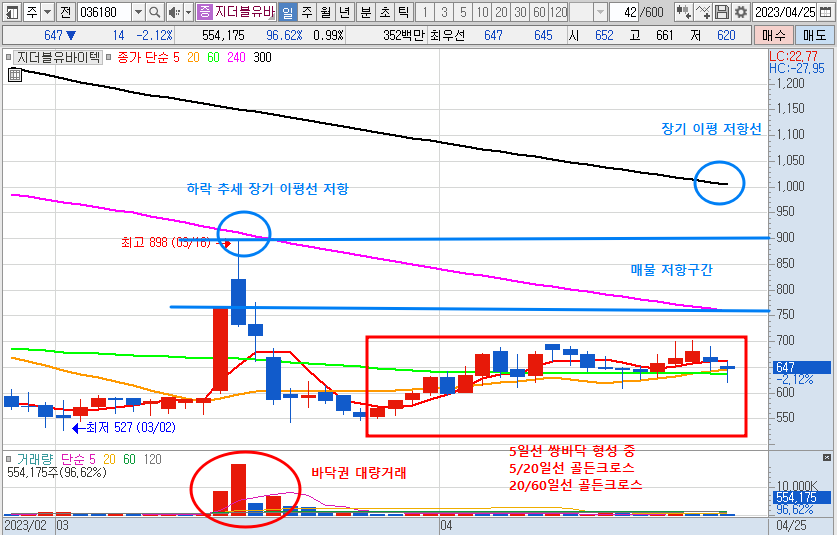Click the high price value 661
Screen dimensions: 837x535
pos(665,36)
